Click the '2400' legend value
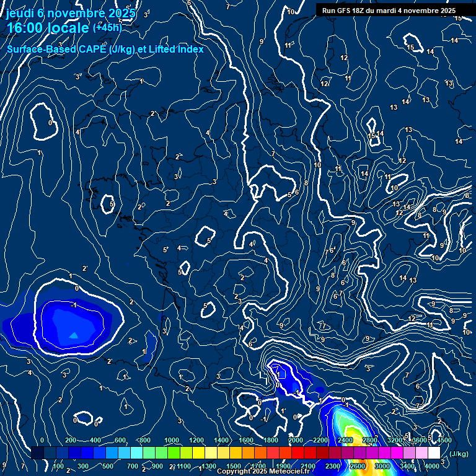 pyautogui.click(x=345, y=440)
